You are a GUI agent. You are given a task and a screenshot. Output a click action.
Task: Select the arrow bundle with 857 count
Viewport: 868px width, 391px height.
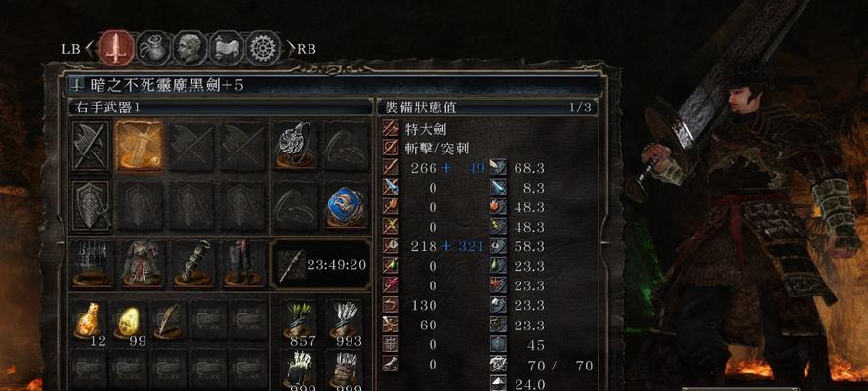coord(301,324)
